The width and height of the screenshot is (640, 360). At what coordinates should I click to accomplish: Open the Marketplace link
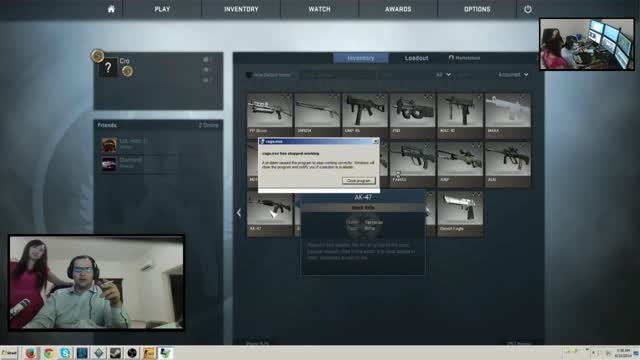click(x=464, y=58)
